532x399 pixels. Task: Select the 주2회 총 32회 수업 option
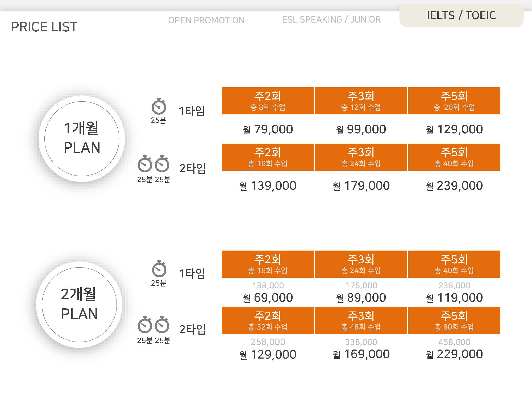click(x=268, y=321)
